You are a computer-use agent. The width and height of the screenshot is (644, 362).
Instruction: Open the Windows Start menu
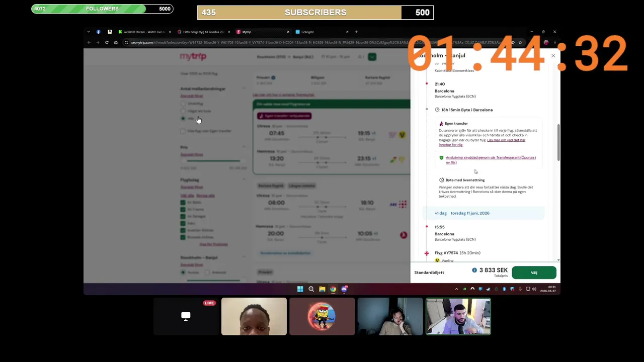(x=300, y=289)
